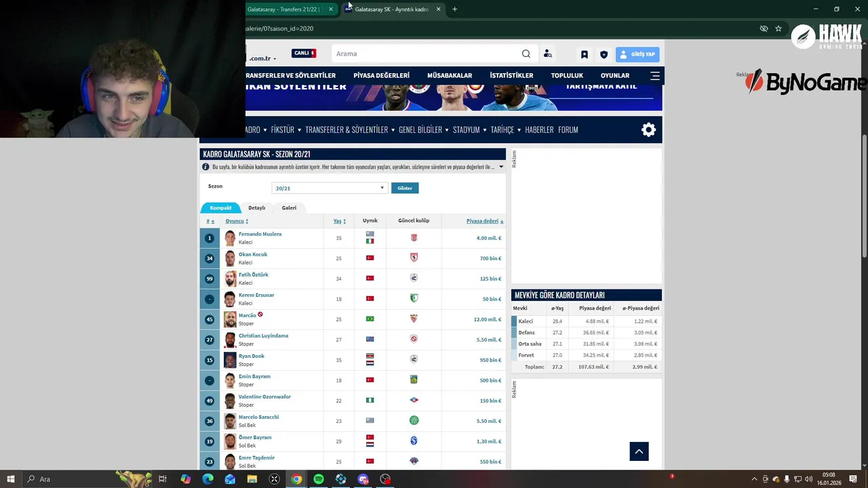Switch to the Galeri view tab
This screenshot has width=868, height=488.
click(x=289, y=207)
